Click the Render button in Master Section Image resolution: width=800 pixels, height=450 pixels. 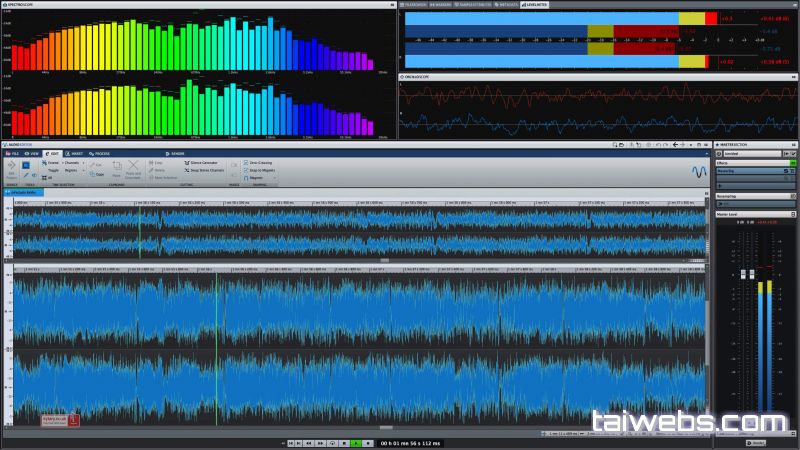click(x=756, y=442)
